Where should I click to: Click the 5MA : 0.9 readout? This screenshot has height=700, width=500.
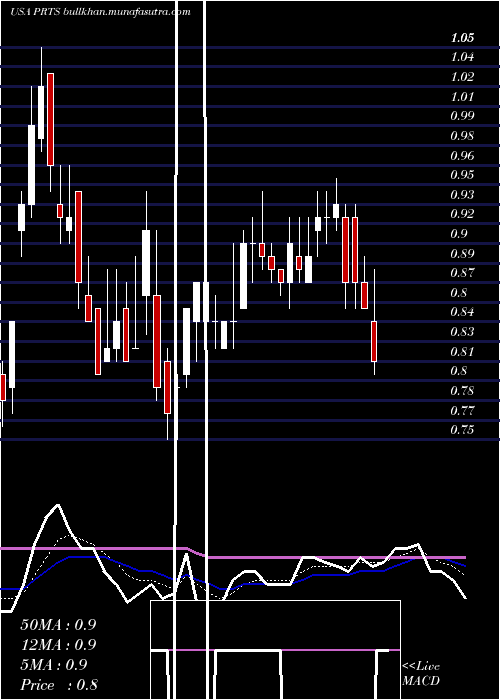(54, 665)
